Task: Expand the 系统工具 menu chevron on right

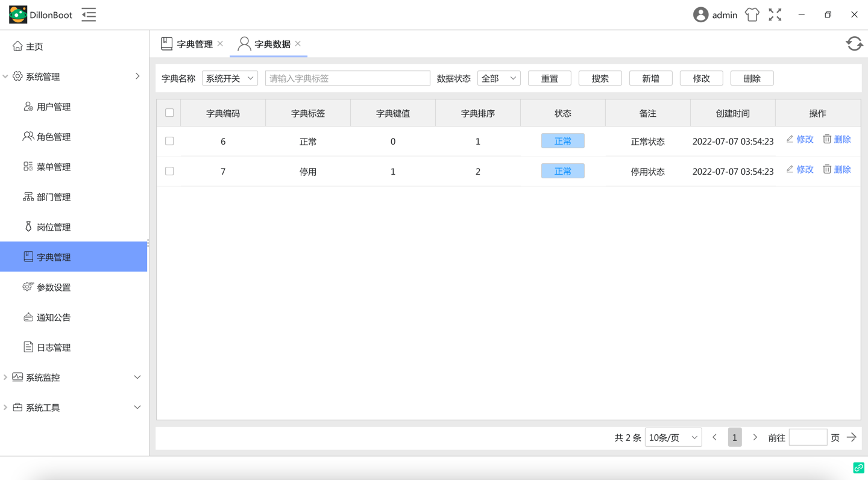Action: [x=137, y=407]
